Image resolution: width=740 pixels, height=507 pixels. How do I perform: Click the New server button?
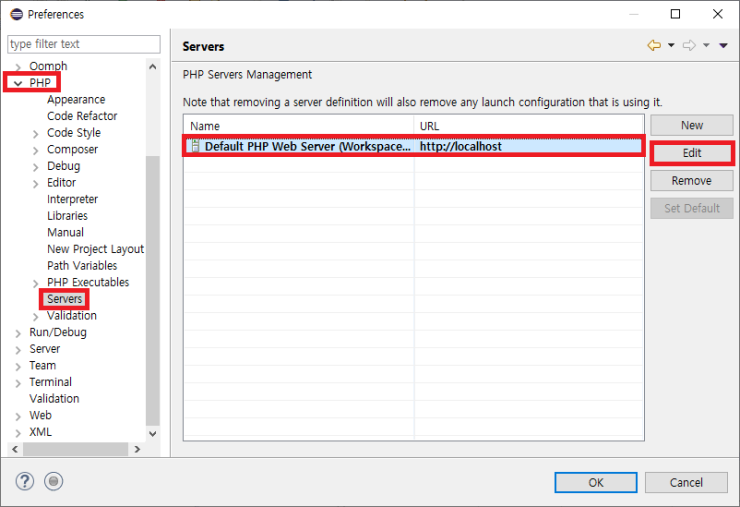point(692,125)
